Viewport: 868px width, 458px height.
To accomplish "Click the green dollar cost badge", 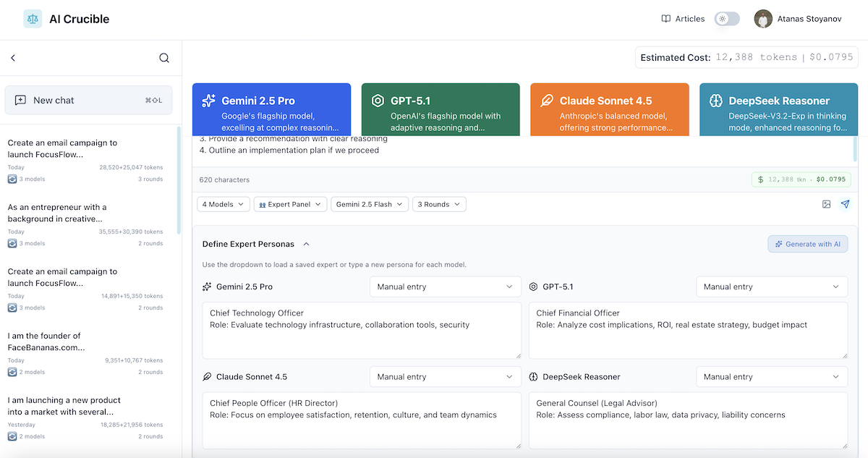I will point(801,179).
